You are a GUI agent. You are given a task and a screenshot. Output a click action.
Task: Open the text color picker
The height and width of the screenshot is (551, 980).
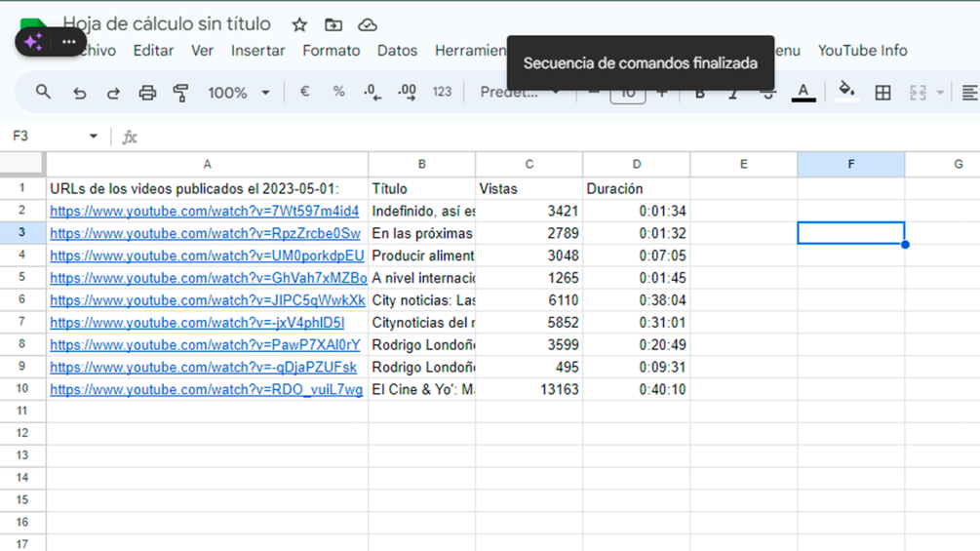[804, 93]
